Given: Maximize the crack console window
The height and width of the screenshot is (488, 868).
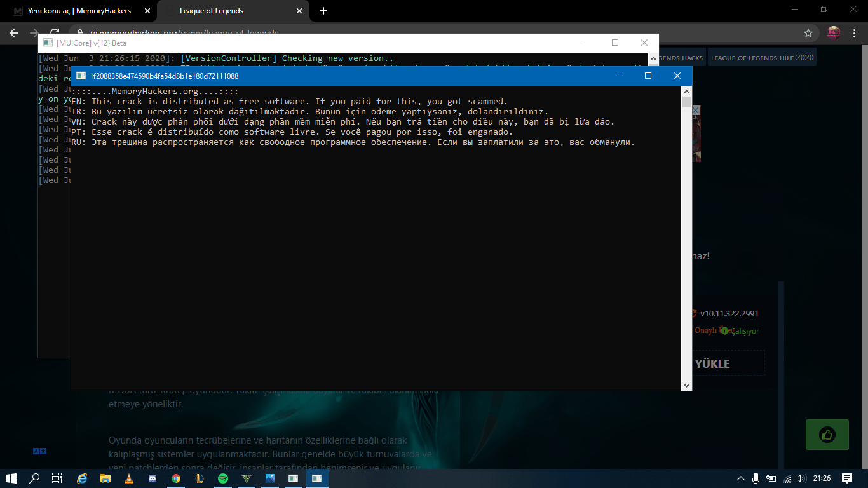Looking at the screenshot, I should [x=648, y=76].
